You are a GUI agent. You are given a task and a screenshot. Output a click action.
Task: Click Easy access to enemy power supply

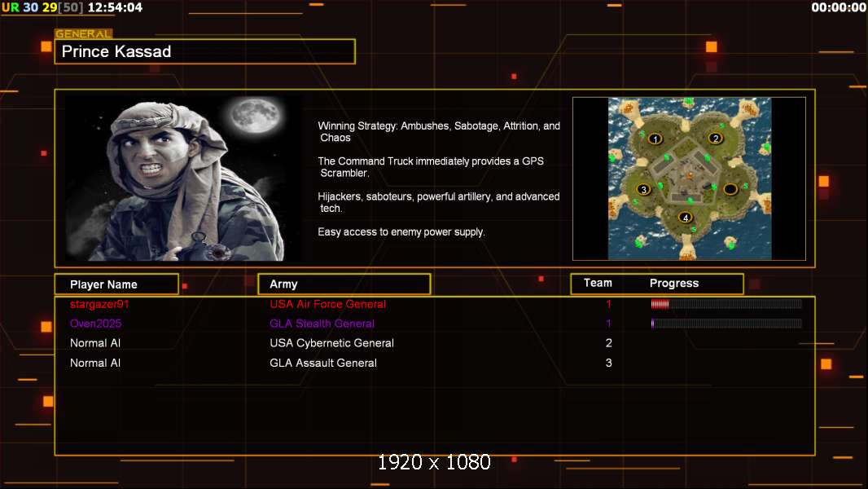(x=401, y=232)
